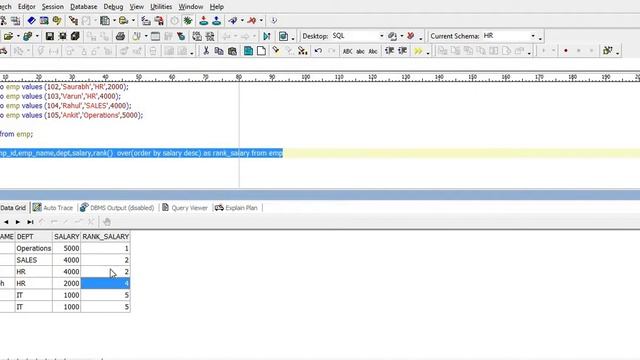Viewport: 640px width, 360px height.
Task: Switch to the Auto Trace tab
Action: click(x=53, y=208)
